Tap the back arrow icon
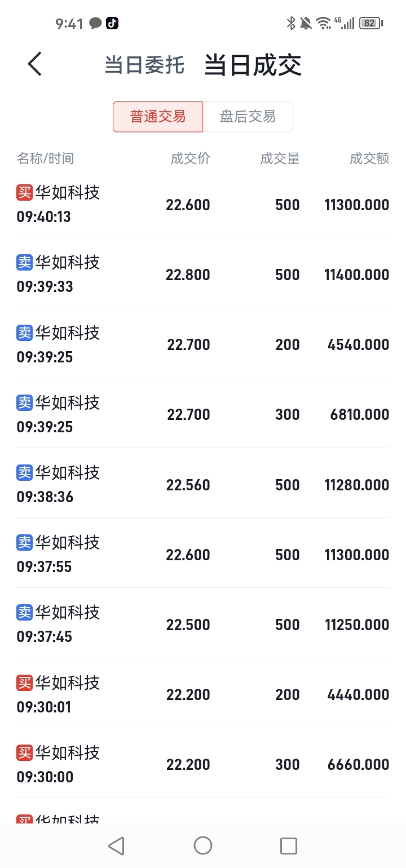This screenshot has height=868, width=406. point(34,64)
